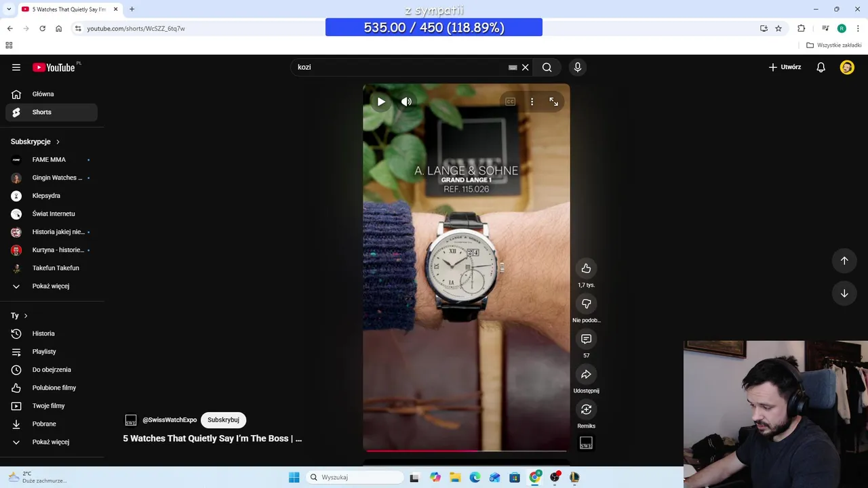Open the Kurtyna - historie channel
The height and width of the screenshot is (488, 868).
point(52,250)
